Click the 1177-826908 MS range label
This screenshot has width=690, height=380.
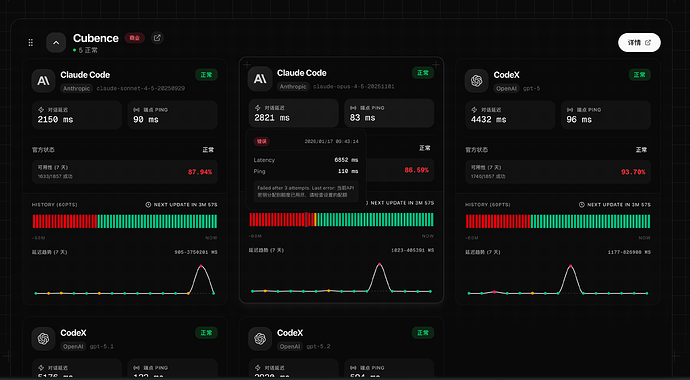click(x=629, y=252)
